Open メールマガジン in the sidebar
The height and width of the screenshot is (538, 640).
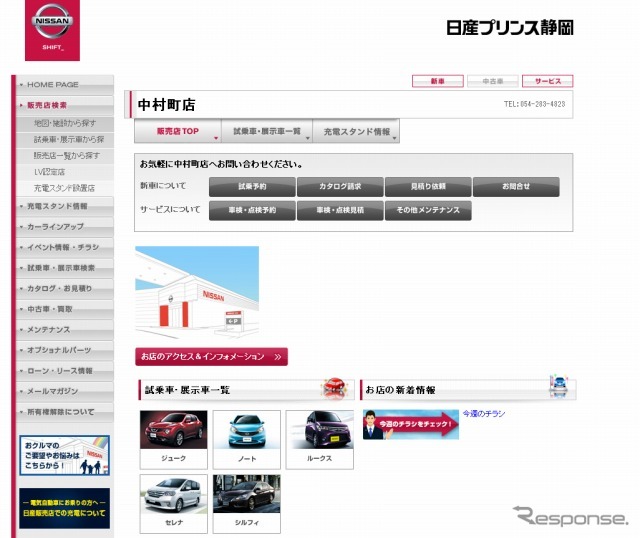pos(65,391)
